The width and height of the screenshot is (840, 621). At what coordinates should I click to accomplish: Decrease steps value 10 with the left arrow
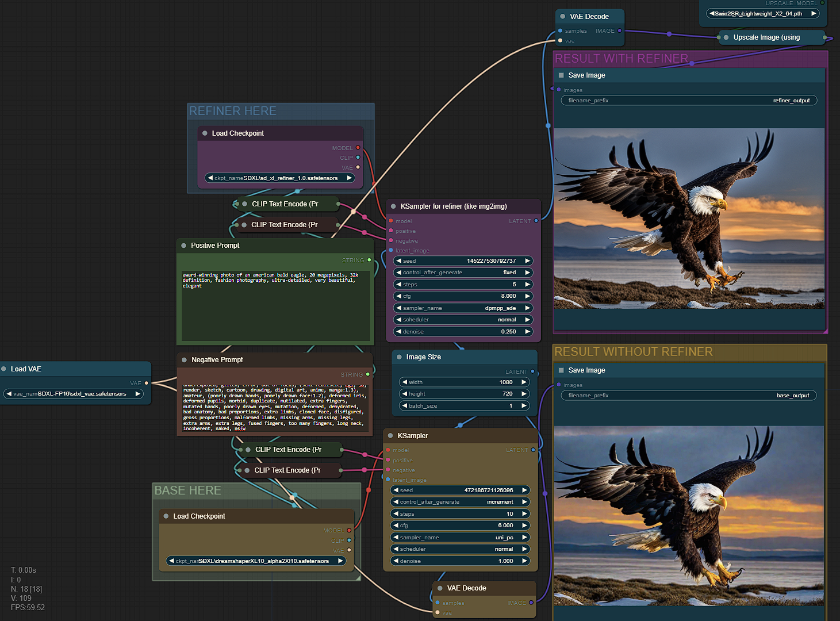pyautogui.click(x=396, y=514)
